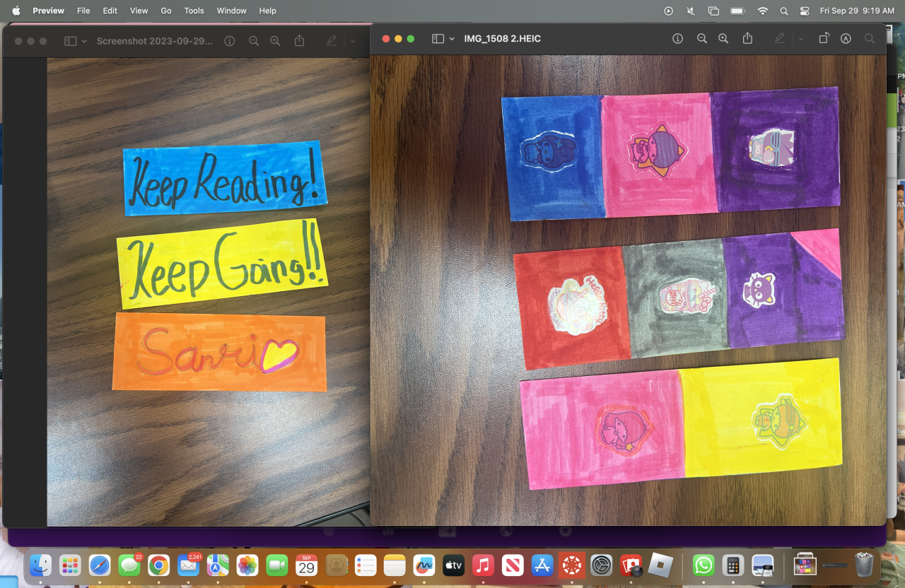Zoom out in the IMG_1508 2.HEIC window

coord(701,39)
